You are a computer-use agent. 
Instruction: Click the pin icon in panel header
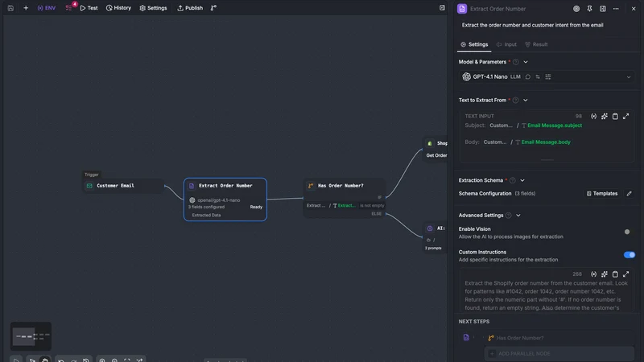[589, 9]
